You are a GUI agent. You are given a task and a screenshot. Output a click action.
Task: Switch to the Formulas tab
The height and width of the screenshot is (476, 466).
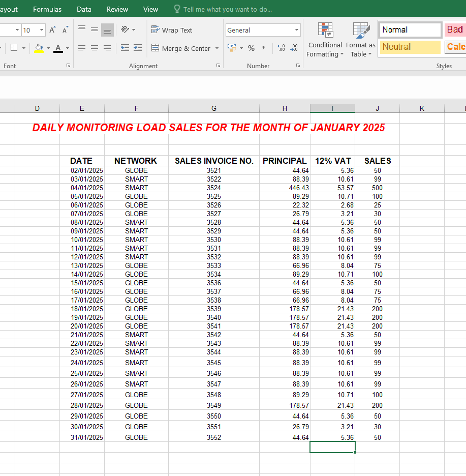[x=47, y=9]
